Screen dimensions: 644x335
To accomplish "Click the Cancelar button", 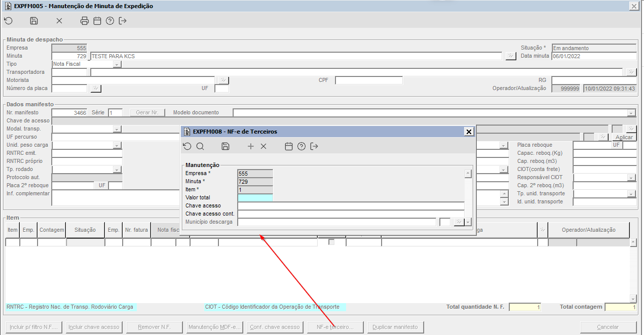I will pos(608,327).
